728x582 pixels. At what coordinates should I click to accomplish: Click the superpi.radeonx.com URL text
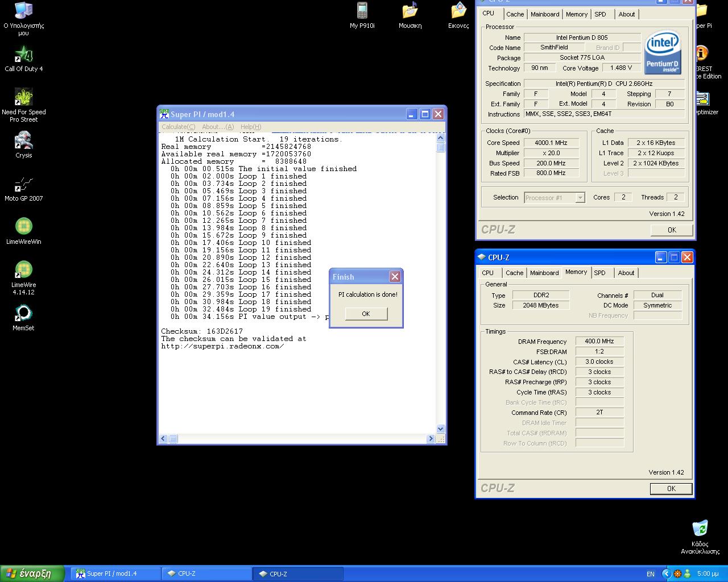(222, 346)
